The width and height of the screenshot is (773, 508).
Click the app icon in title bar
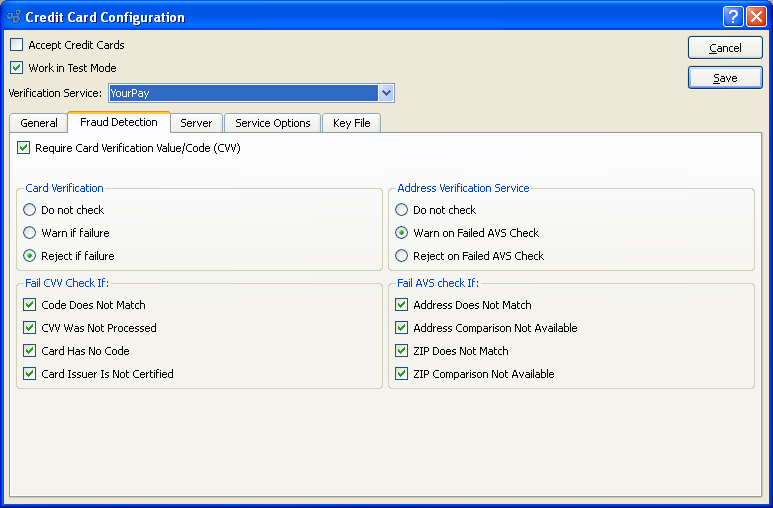(x=13, y=17)
